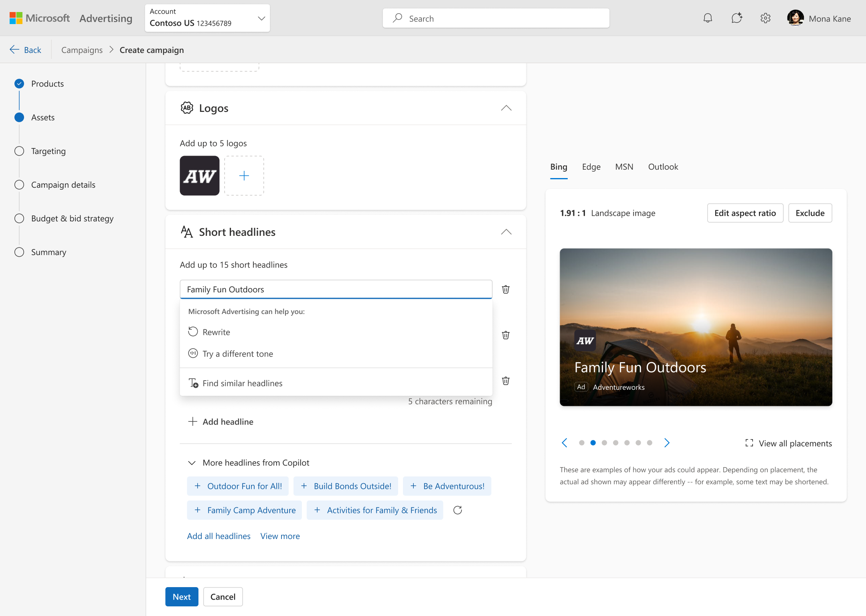Click the landscape ad preview image

point(696,327)
